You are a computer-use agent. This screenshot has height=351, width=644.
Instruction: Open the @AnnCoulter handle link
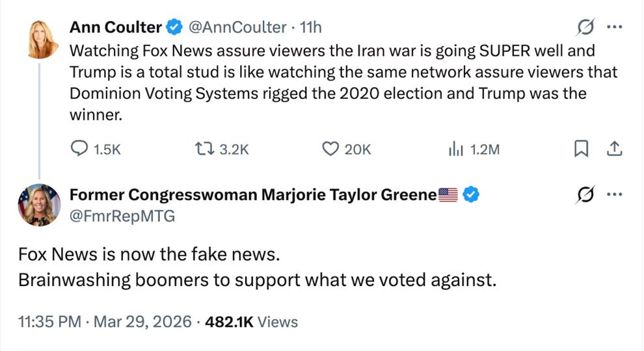point(237,27)
